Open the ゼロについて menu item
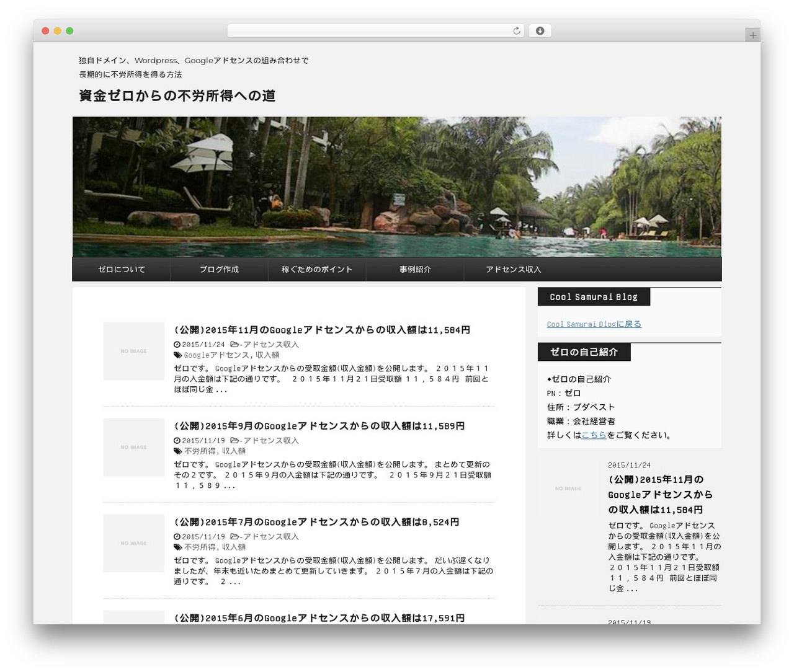This screenshot has height=672, width=794. click(122, 270)
